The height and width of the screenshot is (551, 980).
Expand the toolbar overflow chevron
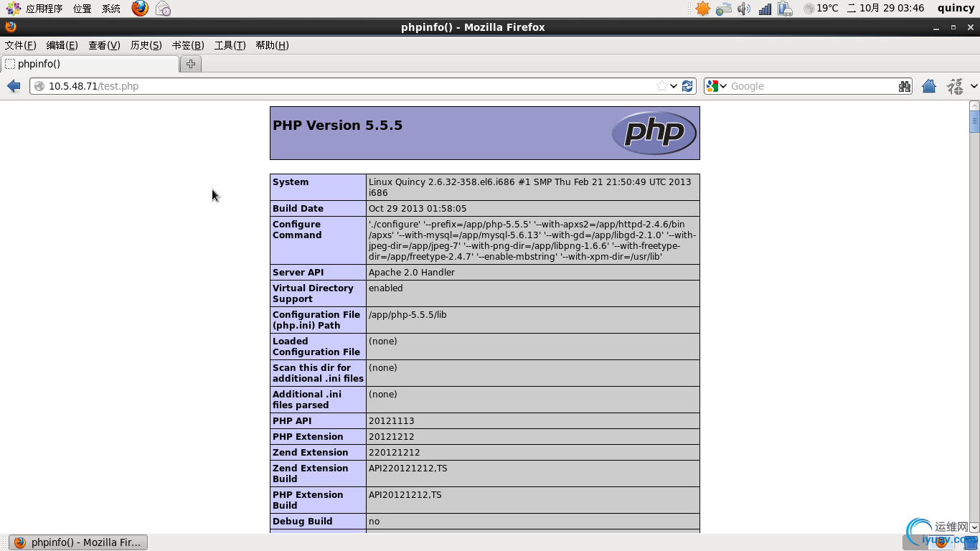(x=974, y=86)
